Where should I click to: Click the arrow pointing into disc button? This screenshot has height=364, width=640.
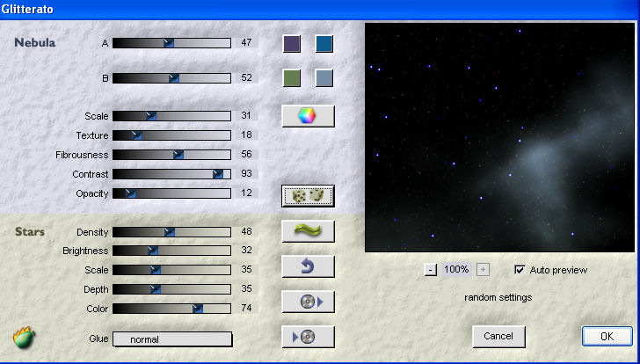[308, 337]
